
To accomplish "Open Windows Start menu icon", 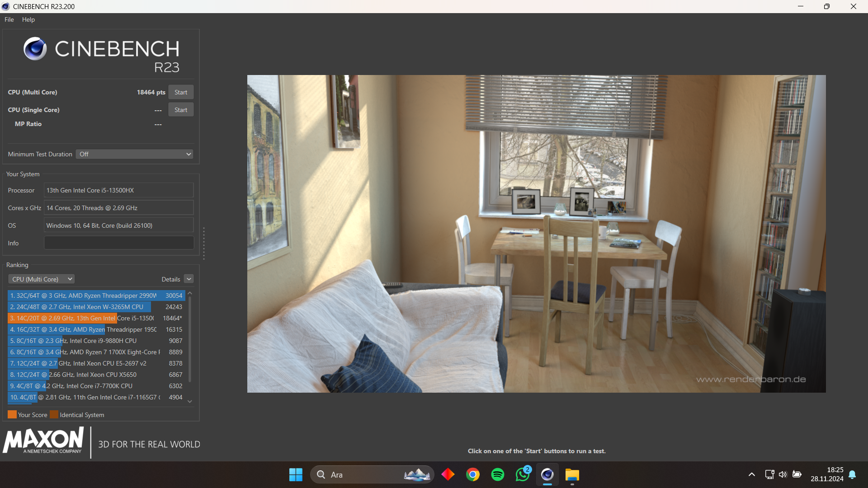I will click(296, 474).
